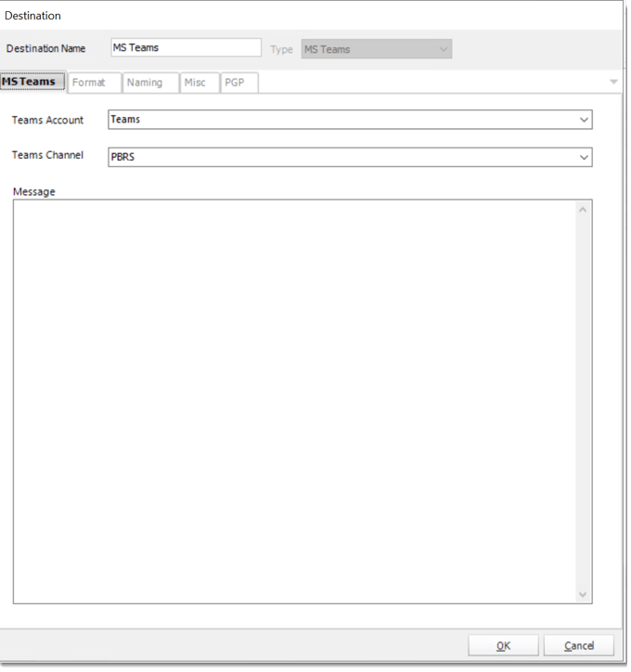Click the Message scrollbar down arrow
The height and width of the screenshot is (672, 631).
[583, 594]
